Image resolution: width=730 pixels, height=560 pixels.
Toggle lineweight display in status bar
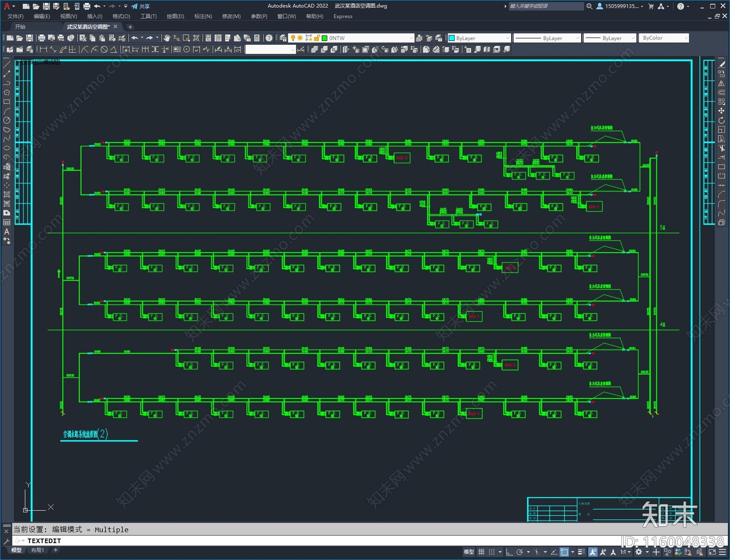click(x=581, y=552)
